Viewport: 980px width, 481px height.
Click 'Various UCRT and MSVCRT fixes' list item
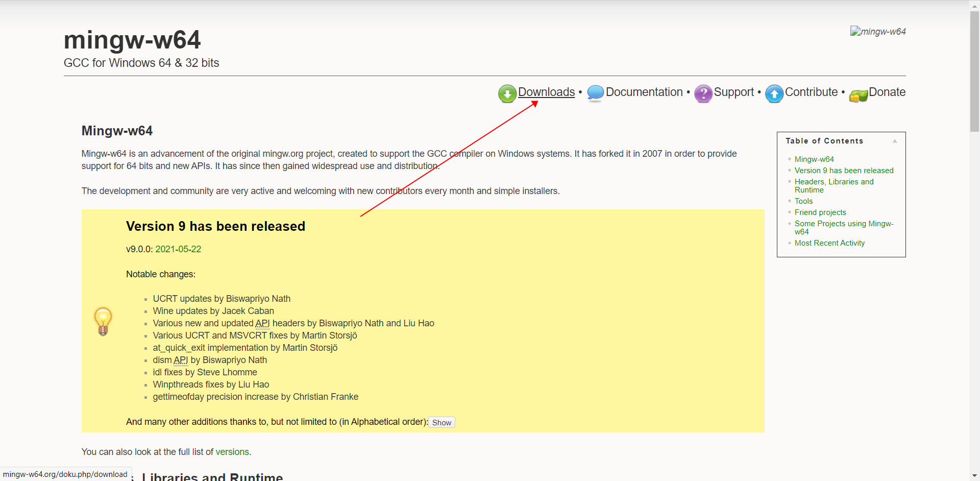coord(255,335)
